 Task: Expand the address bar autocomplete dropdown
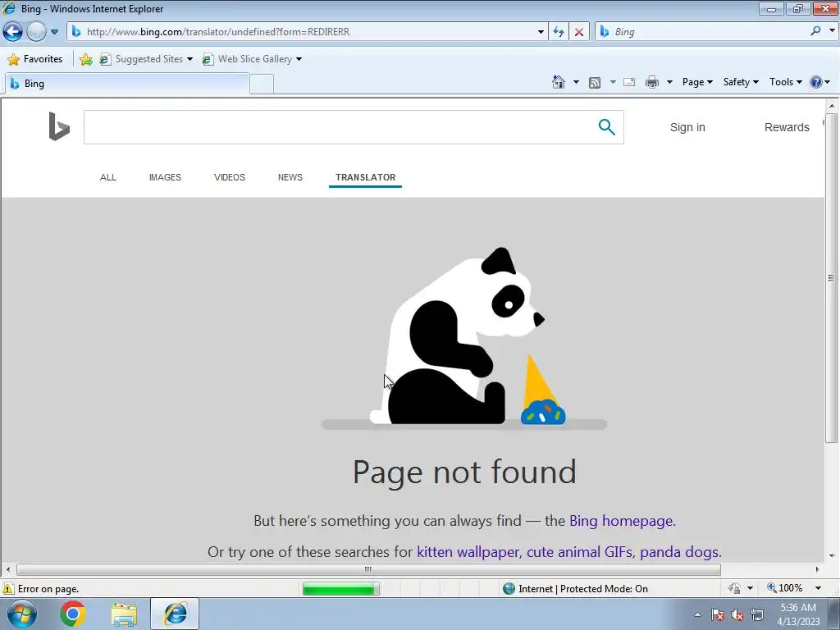[541, 32]
